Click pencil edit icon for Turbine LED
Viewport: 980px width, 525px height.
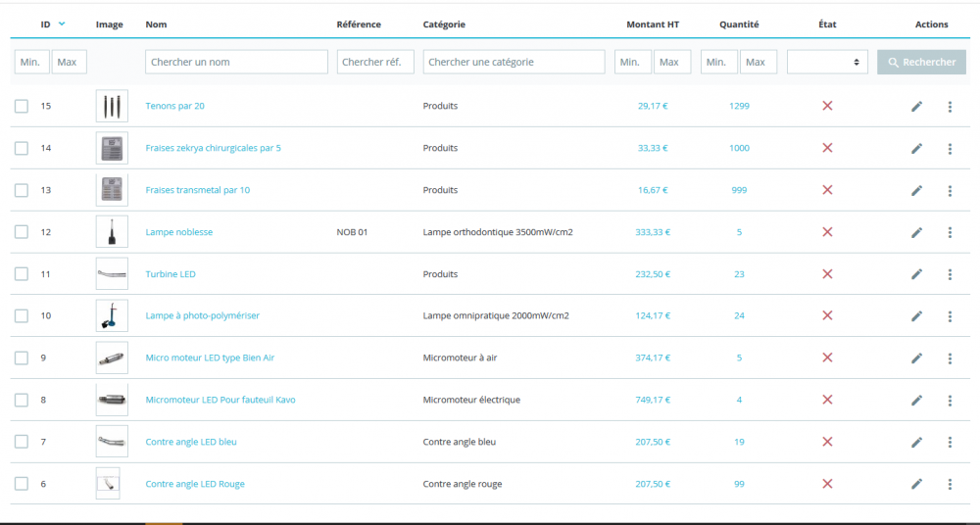(916, 274)
